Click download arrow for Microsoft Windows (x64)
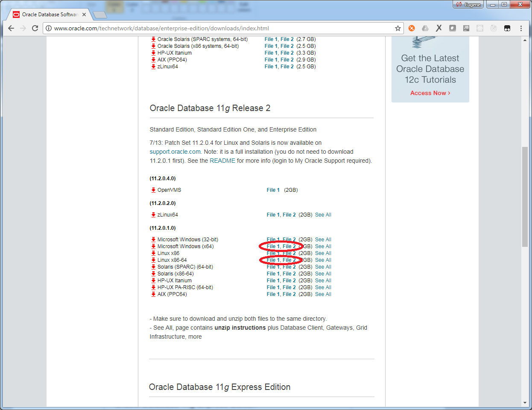Screen dimensions: 532x410 tap(153, 246)
